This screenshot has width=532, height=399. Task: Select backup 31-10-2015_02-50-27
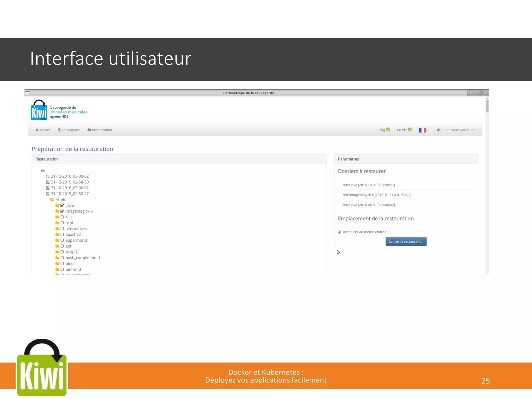tap(70, 194)
